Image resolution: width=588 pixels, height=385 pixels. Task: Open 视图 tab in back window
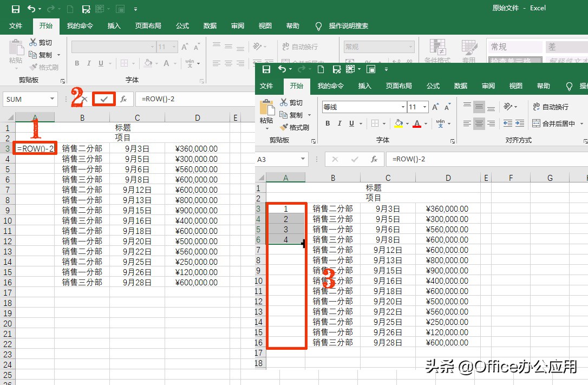point(265,26)
